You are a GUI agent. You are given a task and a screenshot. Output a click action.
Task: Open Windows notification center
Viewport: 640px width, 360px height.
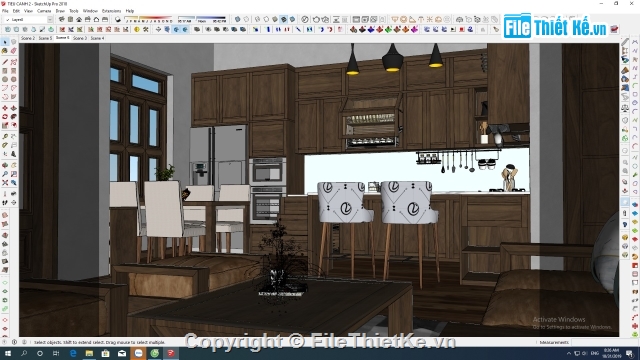[630, 353]
